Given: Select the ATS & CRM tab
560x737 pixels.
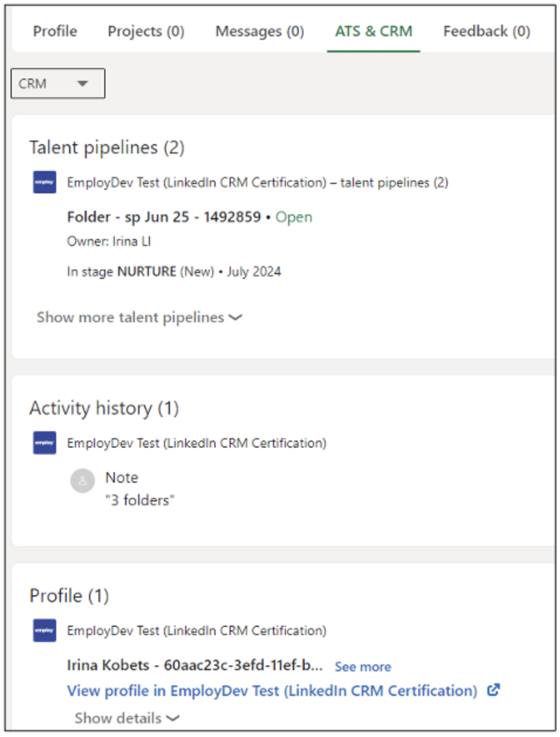Looking at the screenshot, I should click(374, 31).
